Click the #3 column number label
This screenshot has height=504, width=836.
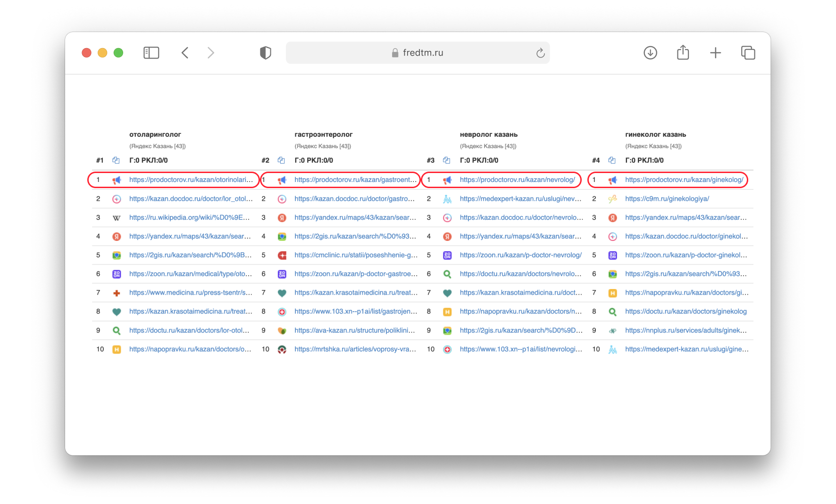click(x=431, y=160)
